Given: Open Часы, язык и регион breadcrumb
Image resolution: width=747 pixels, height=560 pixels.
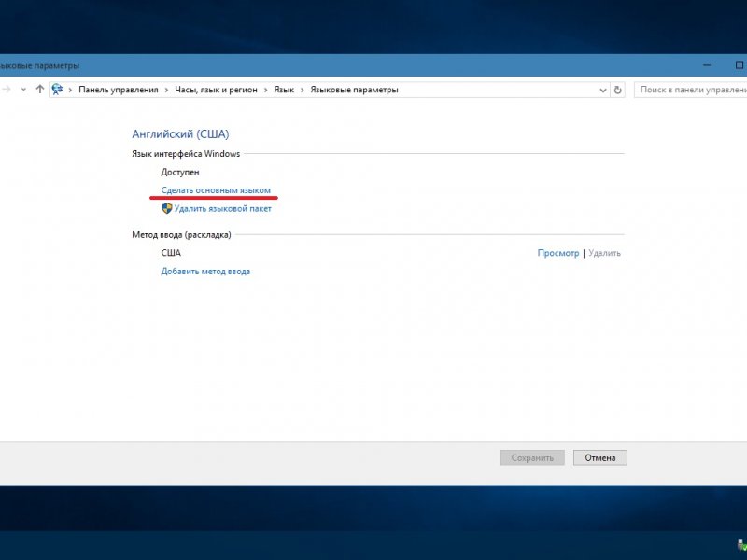Looking at the screenshot, I should [216, 90].
